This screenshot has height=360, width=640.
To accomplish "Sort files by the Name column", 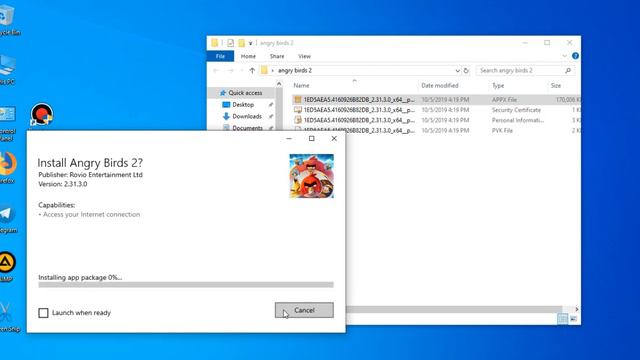I will [x=301, y=86].
